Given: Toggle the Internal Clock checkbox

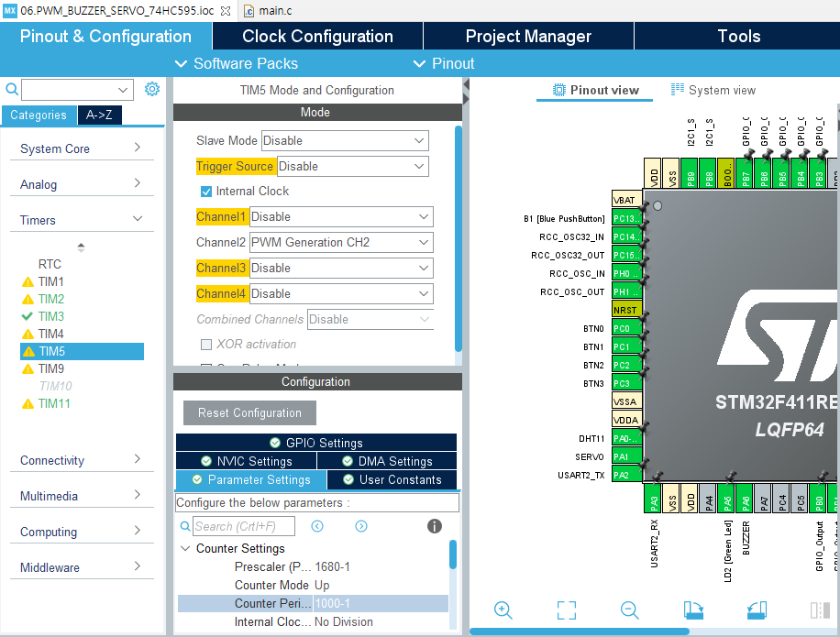Looking at the screenshot, I should [x=205, y=191].
